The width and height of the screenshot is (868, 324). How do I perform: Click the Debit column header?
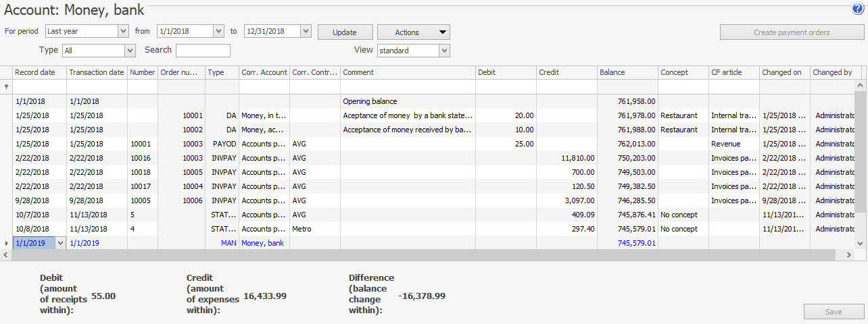pos(506,72)
